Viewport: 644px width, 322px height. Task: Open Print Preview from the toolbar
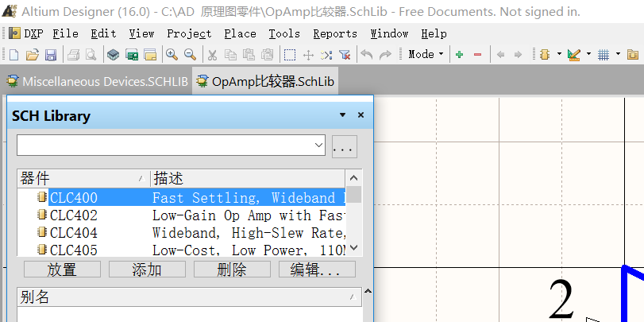click(x=91, y=55)
